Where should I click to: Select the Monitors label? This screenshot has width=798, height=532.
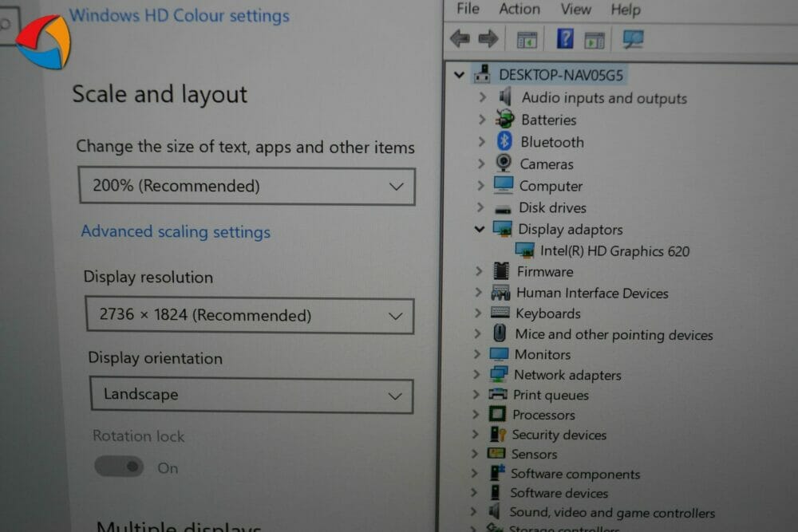(543, 354)
